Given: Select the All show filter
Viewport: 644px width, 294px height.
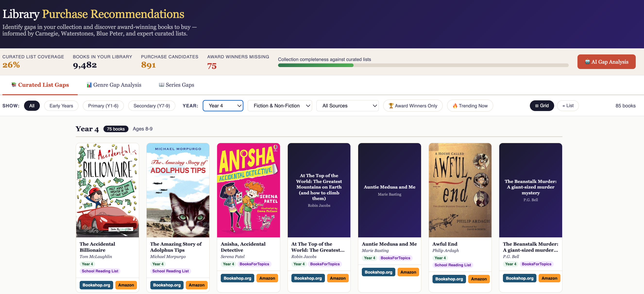Looking at the screenshot, I should pos(32,106).
